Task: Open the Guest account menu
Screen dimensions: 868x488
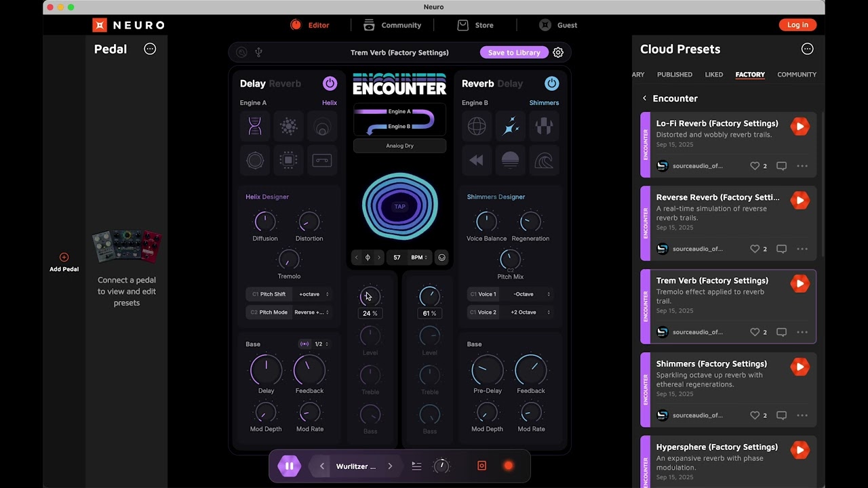Action: (558, 25)
